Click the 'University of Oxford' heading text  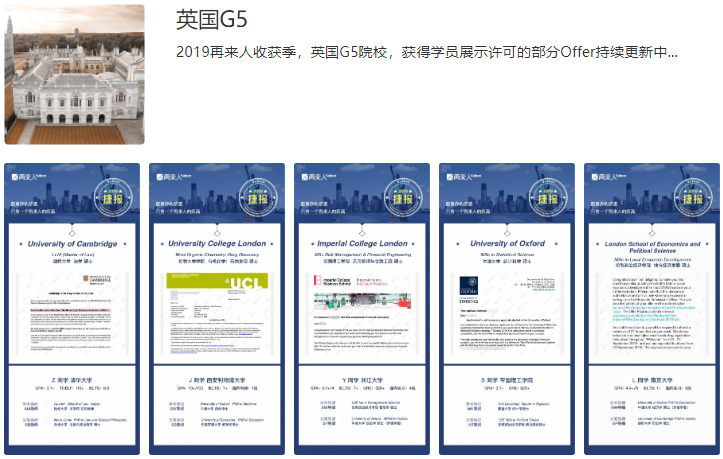[x=507, y=243]
